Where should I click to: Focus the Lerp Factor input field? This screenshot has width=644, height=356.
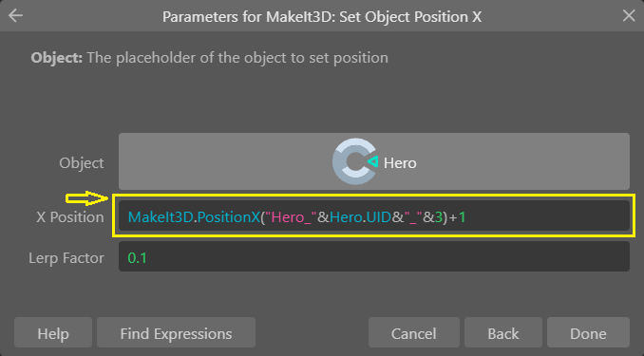pyautogui.click(x=373, y=256)
